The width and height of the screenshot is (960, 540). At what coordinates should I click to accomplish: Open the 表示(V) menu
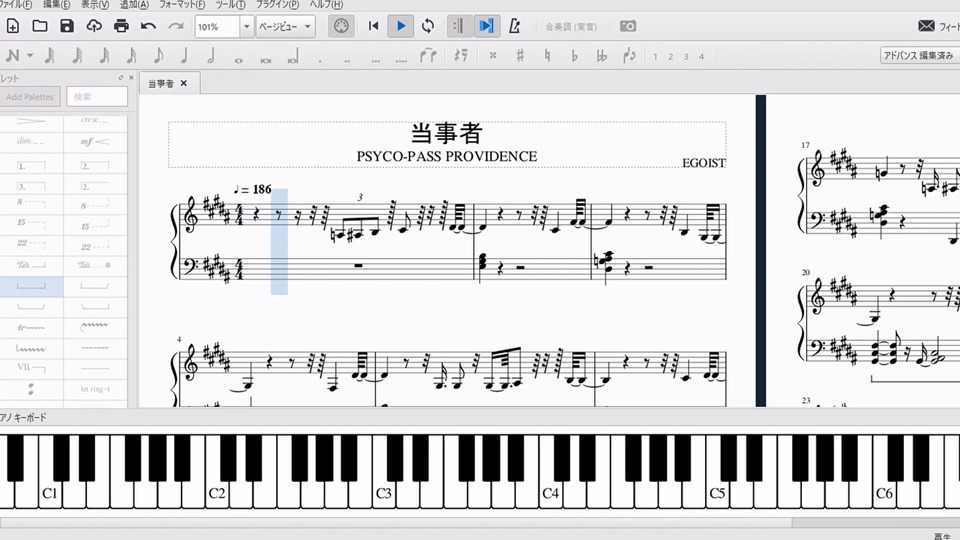click(x=95, y=4)
